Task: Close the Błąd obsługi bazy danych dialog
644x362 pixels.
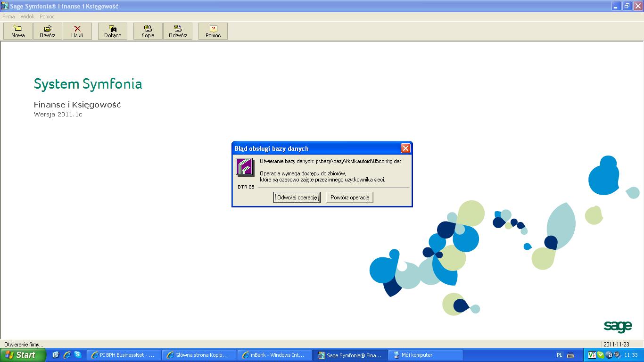Action: (x=405, y=148)
